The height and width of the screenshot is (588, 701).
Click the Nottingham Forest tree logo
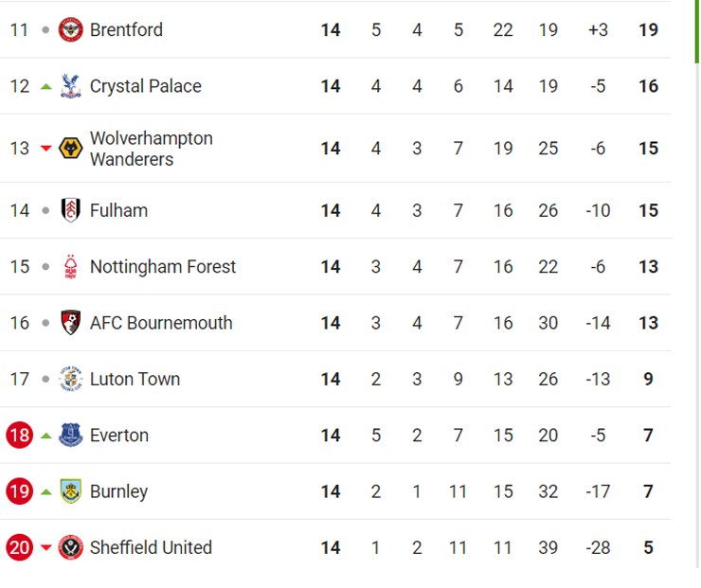tap(71, 267)
